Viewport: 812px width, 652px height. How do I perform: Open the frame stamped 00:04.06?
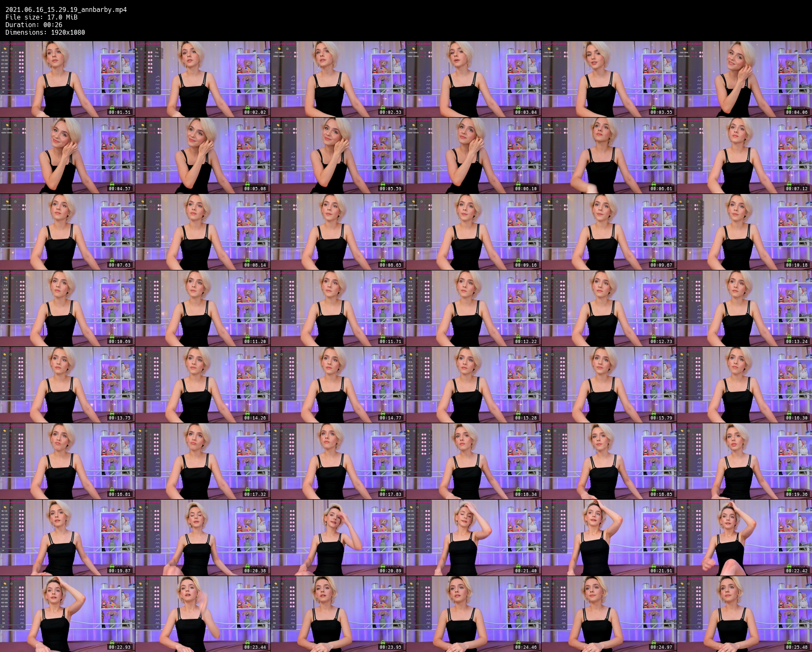tap(744, 79)
